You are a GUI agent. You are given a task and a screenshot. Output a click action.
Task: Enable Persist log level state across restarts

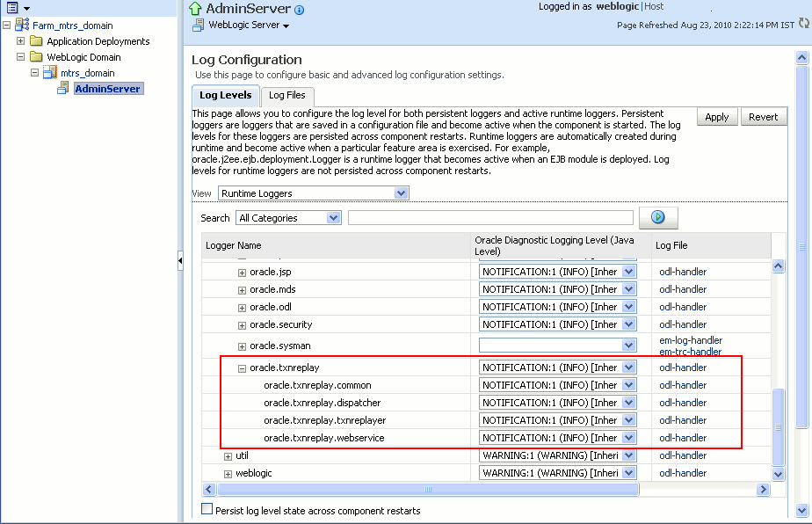click(207, 509)
